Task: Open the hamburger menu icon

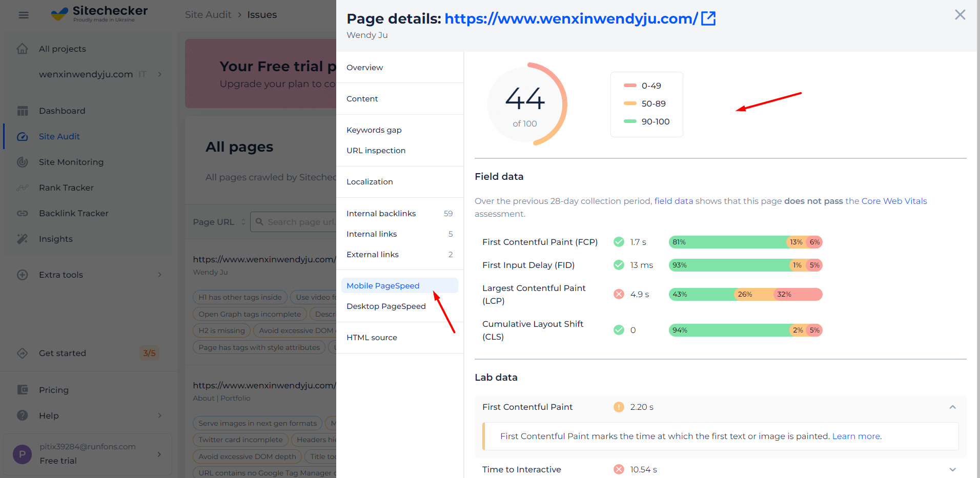Action: click(x=24, y=15)
